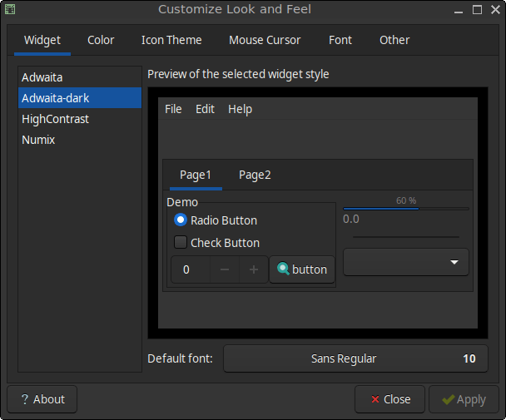Click the green checkmark icon on Apply
Screen dimensions: 506x420
[449, 399]
